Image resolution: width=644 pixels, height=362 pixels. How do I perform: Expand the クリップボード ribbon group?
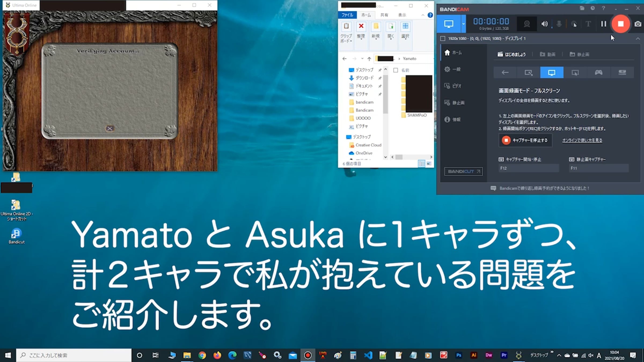(x=346, y=36)
